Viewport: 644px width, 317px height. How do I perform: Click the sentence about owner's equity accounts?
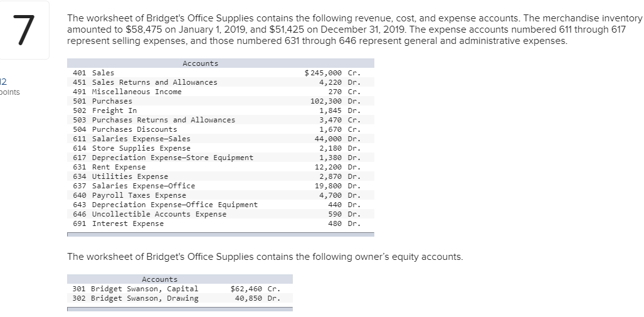pos(265,257)
